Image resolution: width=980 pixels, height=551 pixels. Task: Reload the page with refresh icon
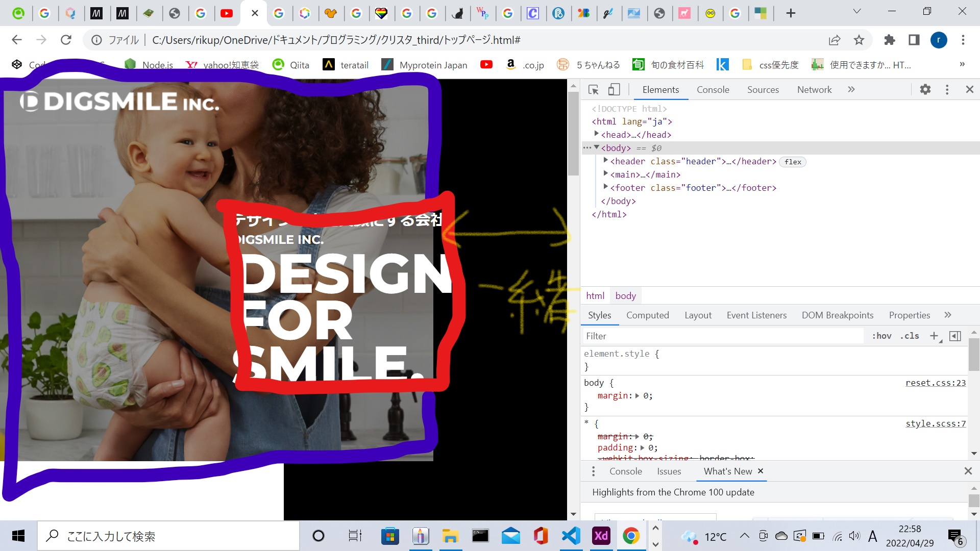pos(66,40)
